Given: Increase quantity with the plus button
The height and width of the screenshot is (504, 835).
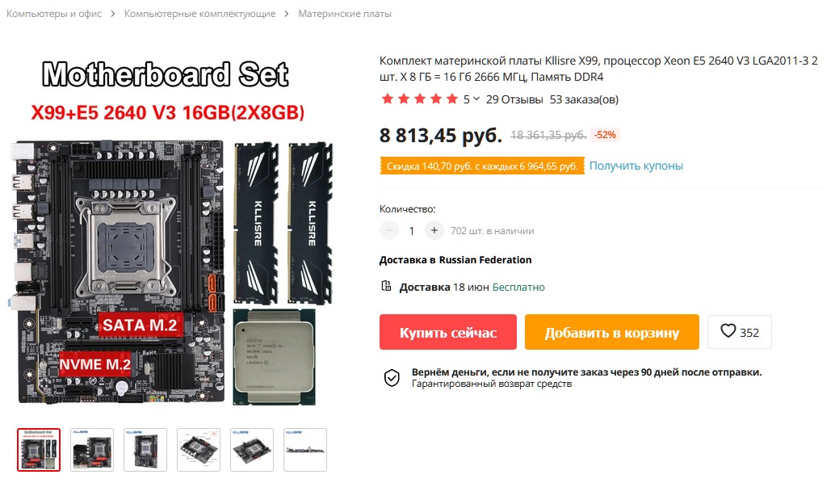Looking at the screenshot, I should coord(434,231).
